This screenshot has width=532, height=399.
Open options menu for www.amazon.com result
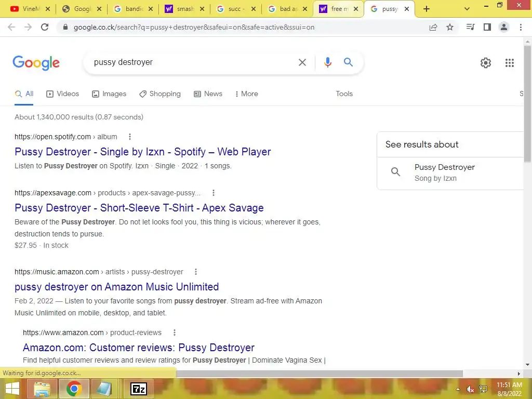174,333
